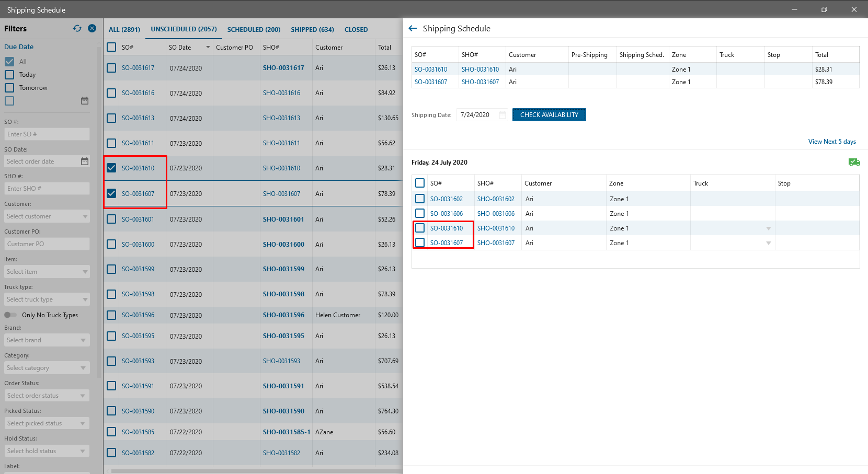Focus the Customer PO filter field
The image size is (868, 474).
click(x=47, y=244)
